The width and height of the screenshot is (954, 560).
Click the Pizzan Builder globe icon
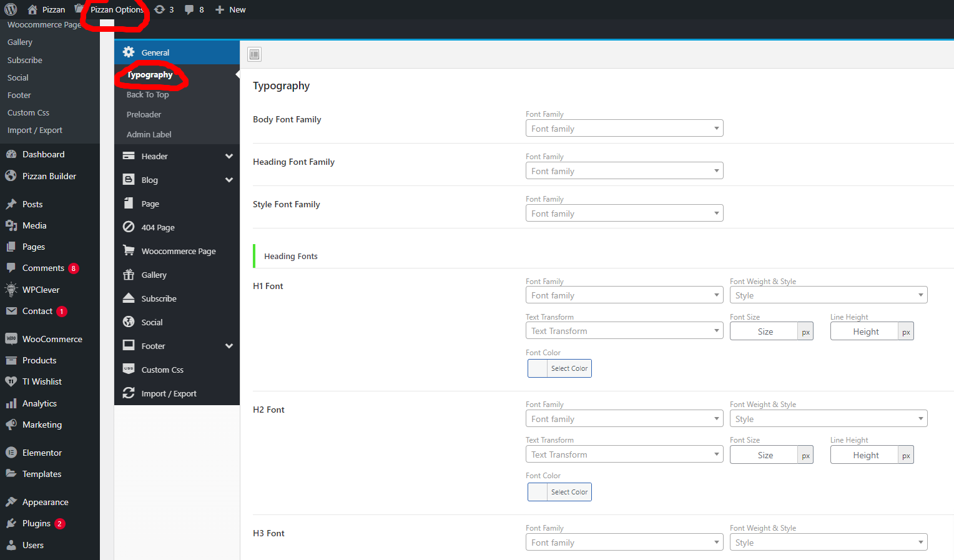(x=11, y=176)
